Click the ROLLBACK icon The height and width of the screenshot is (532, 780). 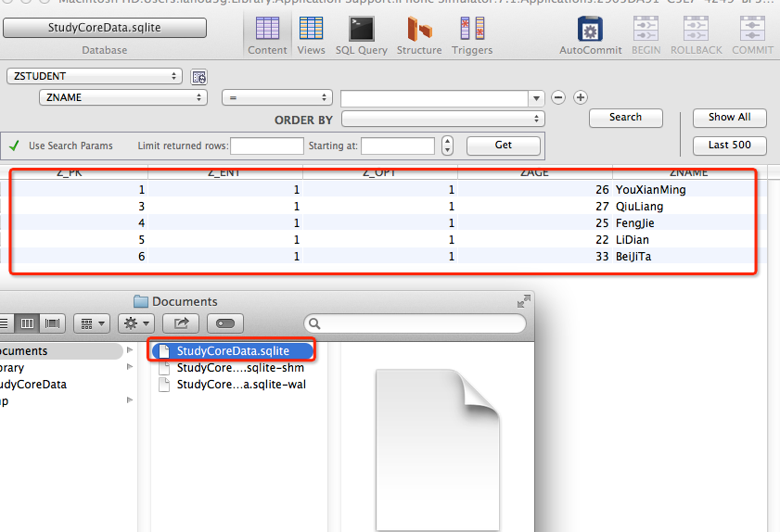coord(696,35)
